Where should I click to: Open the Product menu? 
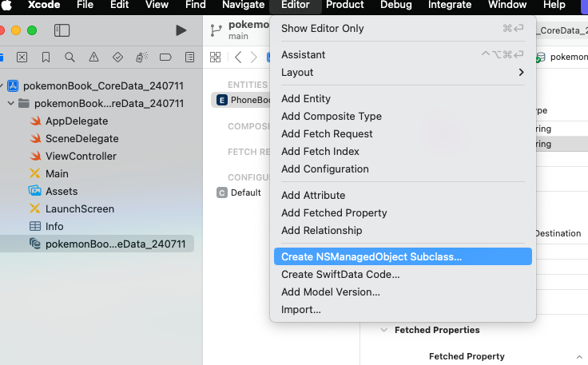tap(344, 5)
